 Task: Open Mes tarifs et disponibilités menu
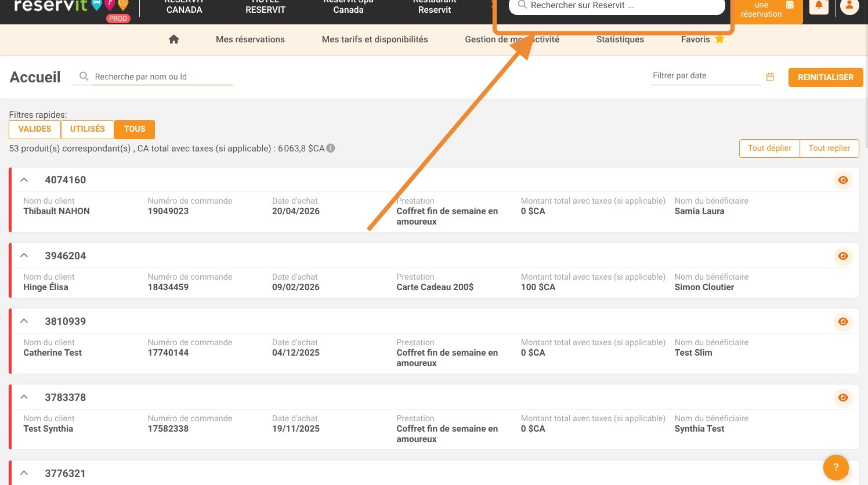click(375, 39)
